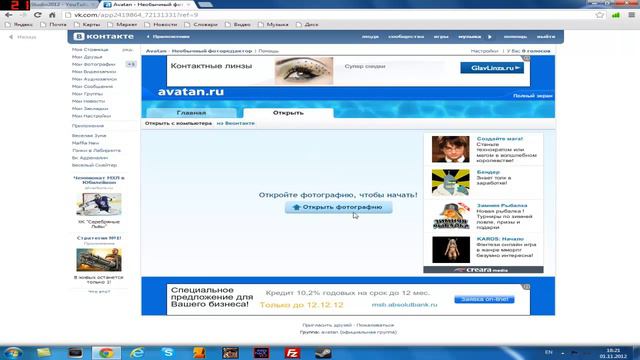
Task: Click the eye makeup ad image
Action: coord(304,71)
